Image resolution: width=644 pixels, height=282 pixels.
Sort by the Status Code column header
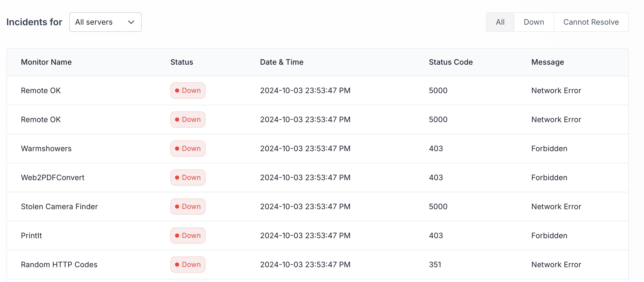point(451,62)
